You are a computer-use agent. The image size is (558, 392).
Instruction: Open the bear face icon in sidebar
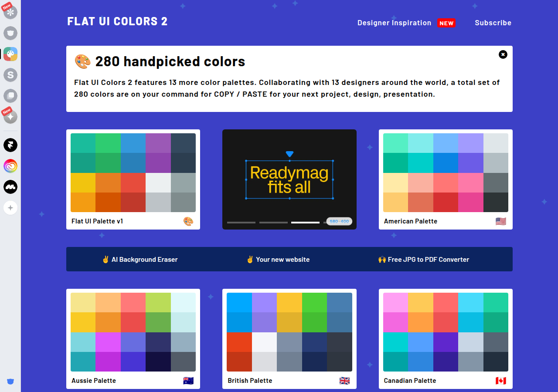(x=10, y=33)
